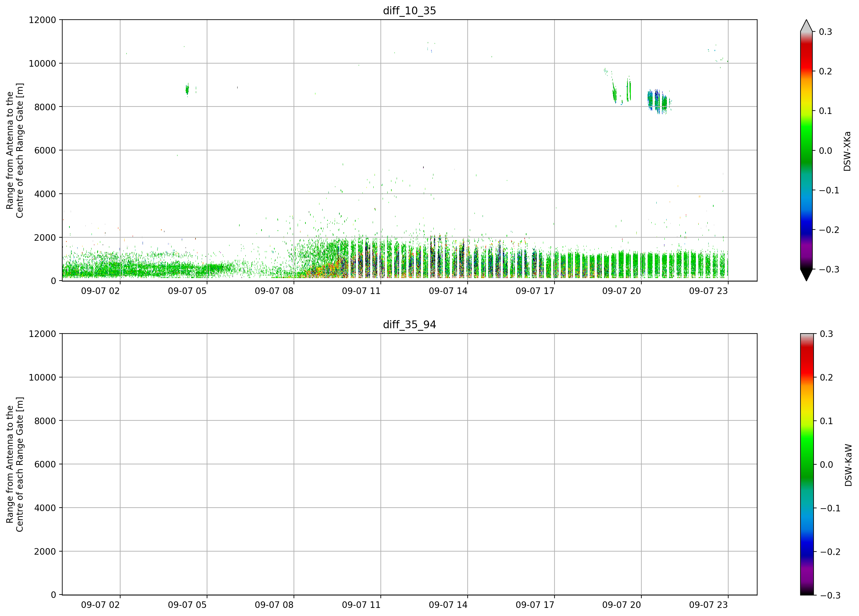The image size is (859, 616).
Task: Click the 0.2 tick on DSW-KaW colorbar
Action: [x=826, y=377]
